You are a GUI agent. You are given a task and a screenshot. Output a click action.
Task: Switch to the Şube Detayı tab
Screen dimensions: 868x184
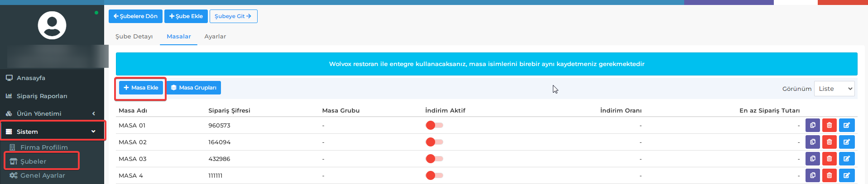pyautogui.click(x=134, y=36)
